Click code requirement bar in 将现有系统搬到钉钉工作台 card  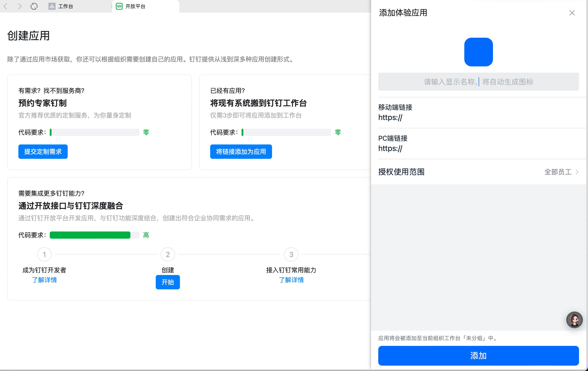(x=286, y=132)
